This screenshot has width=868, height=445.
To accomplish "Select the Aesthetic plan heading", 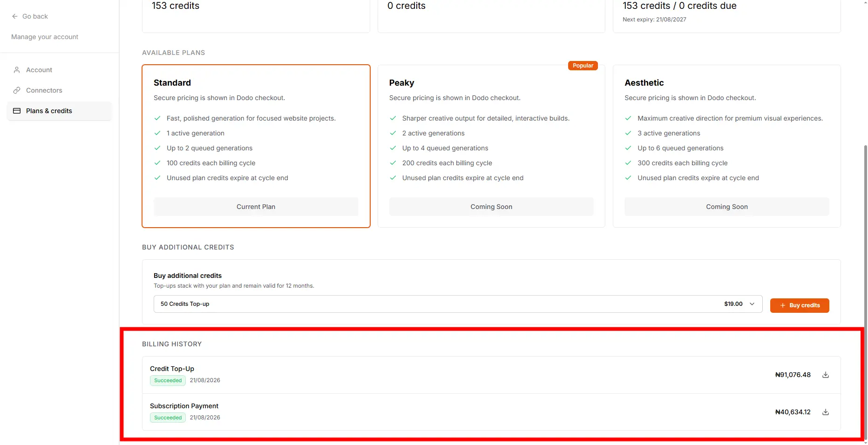I will tap(644, 83).
